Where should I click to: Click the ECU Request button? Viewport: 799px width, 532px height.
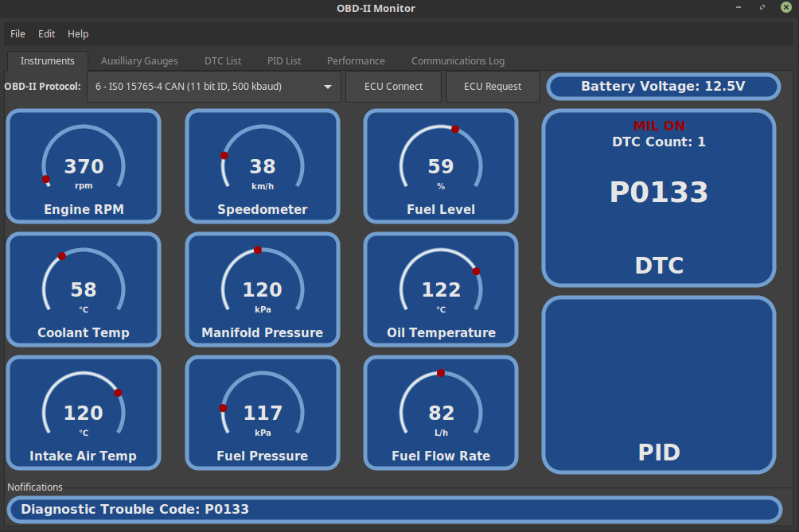click(x=493, y=87)
